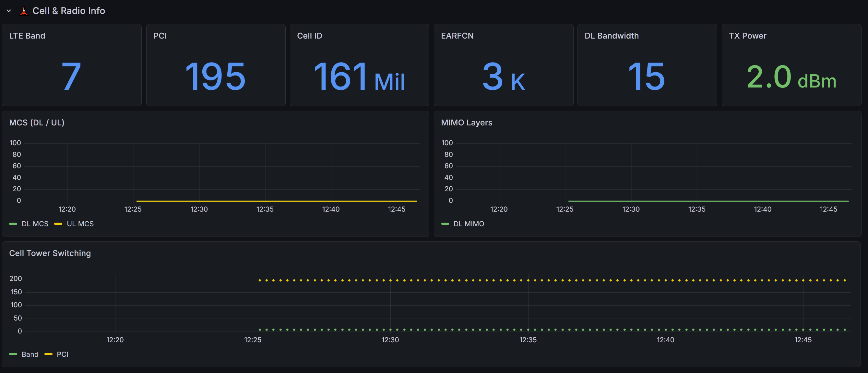Click the yellow UL MCS legend swatch
This screenshot has width=868, height=373.
point(58,224)
